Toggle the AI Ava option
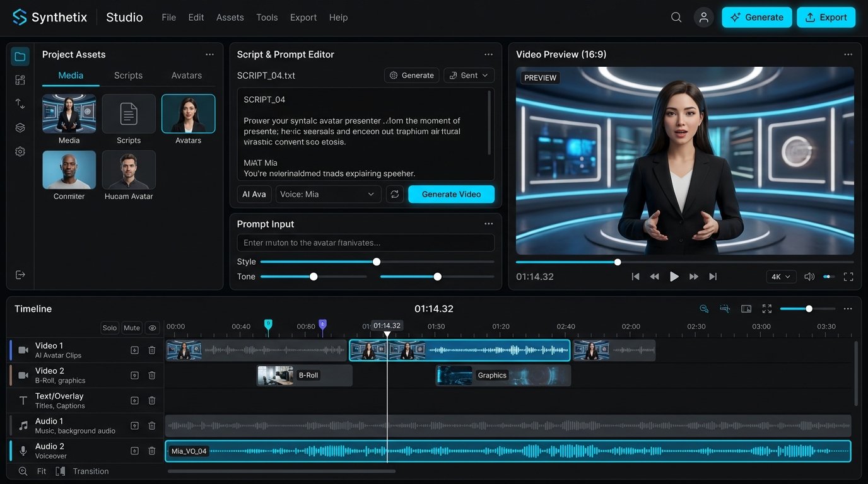Screen dimensions: 868x484 [254, 194]
